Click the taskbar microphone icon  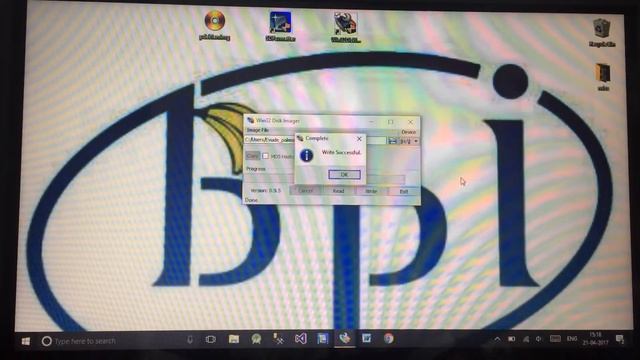pyautogui.click(x=190, y=340)
